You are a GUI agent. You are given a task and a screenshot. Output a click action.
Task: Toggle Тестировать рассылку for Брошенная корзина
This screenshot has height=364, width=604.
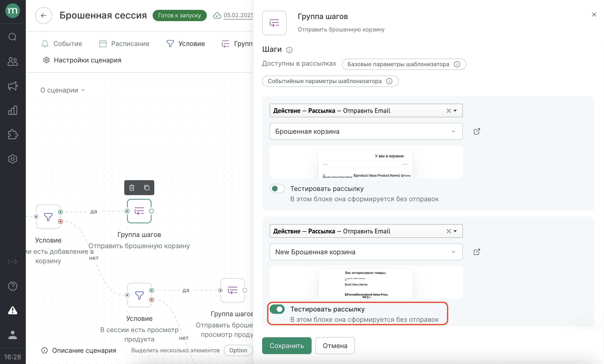(x=277, y=189)
